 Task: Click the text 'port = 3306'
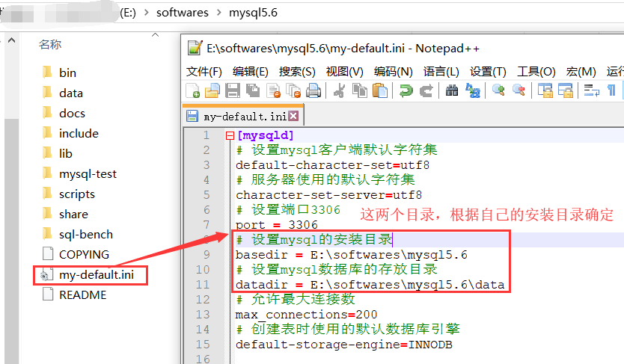click(x=277, y=225)
